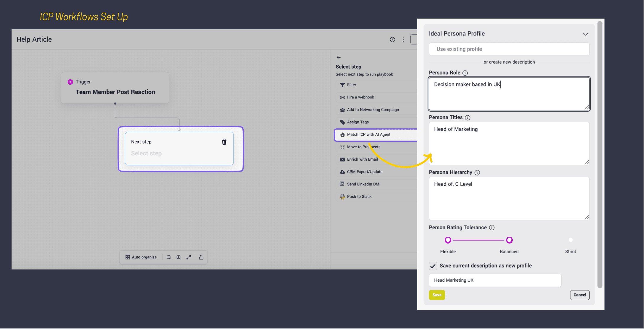The image size is (644, 329).
Task: Delete the Next step node with trash icon
Action: click(x=224, y=142)
